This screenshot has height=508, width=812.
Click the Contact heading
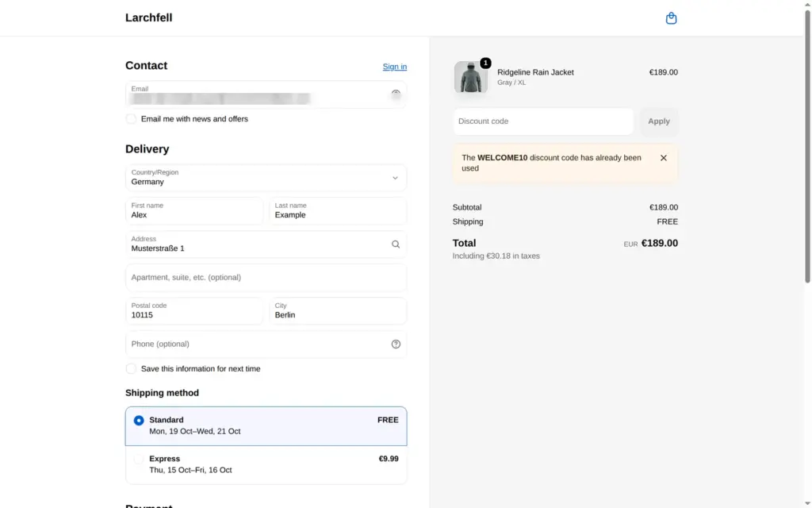point(146,66)
